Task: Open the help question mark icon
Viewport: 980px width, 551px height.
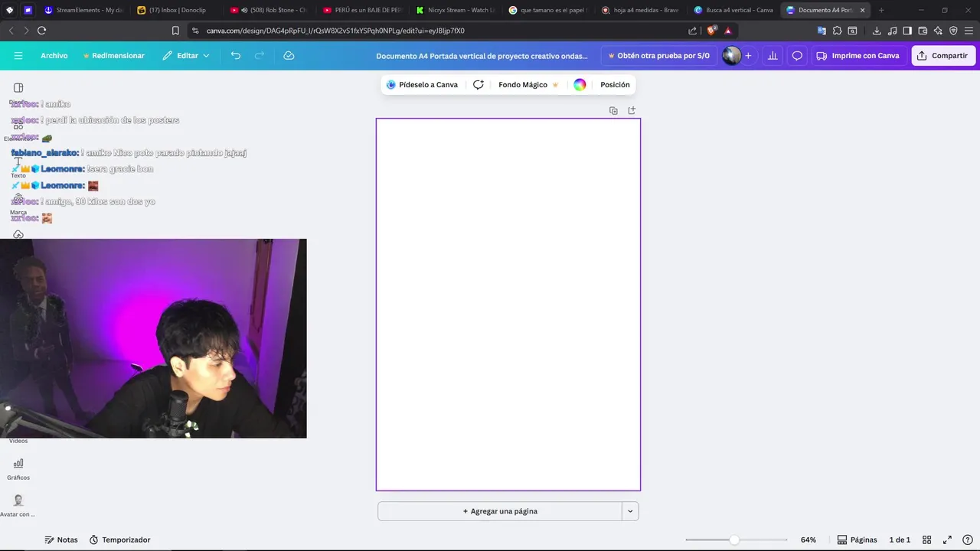Action: point(967,540)
